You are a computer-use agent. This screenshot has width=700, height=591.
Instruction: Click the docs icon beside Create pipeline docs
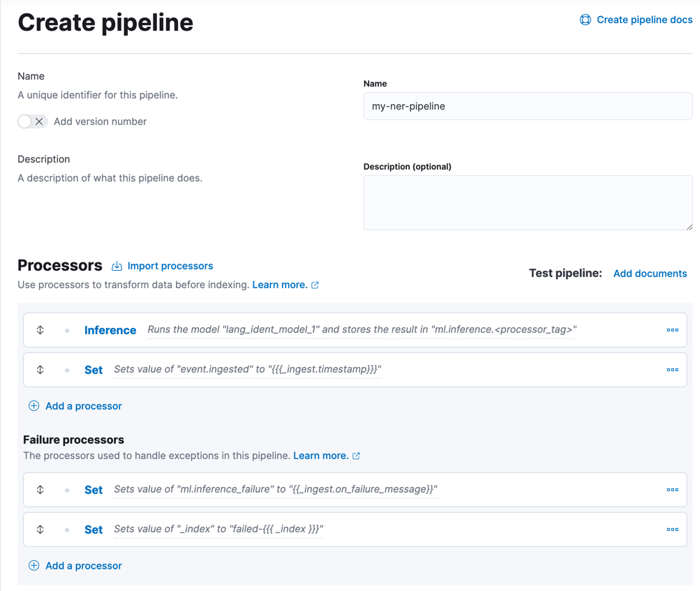pos(585,20)
